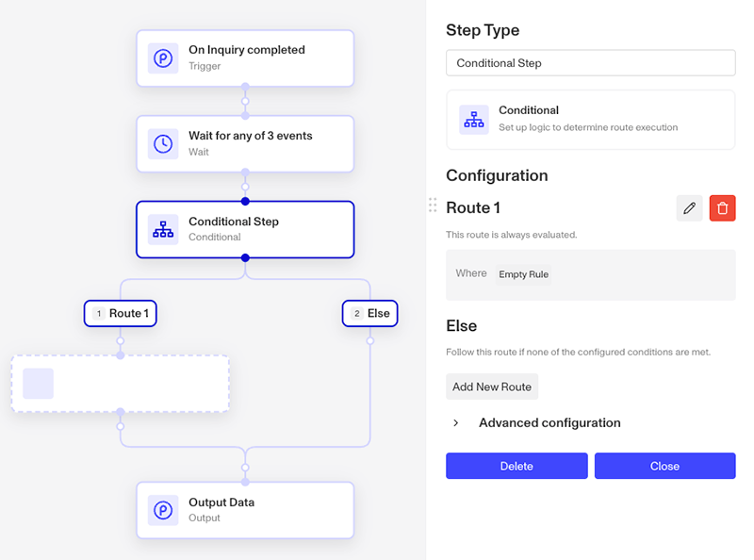
Task: Click the Output Data node icon
Action: pos(163,510)
